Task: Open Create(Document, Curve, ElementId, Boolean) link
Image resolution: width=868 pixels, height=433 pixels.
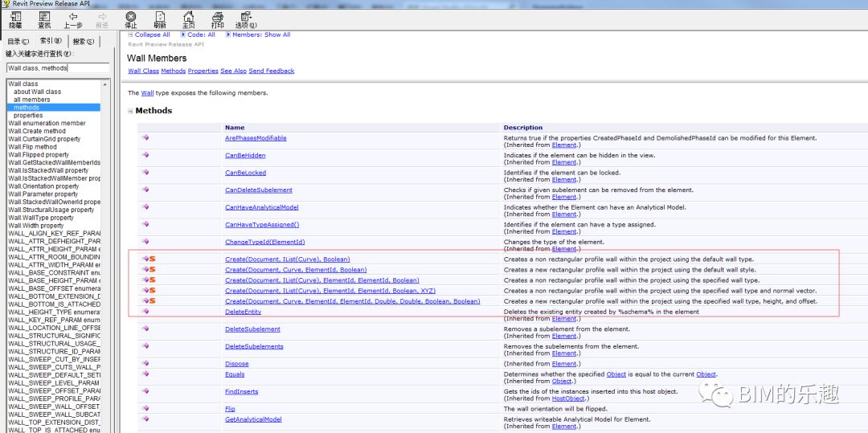Action: pyautogui.click(x=296, y=270)
